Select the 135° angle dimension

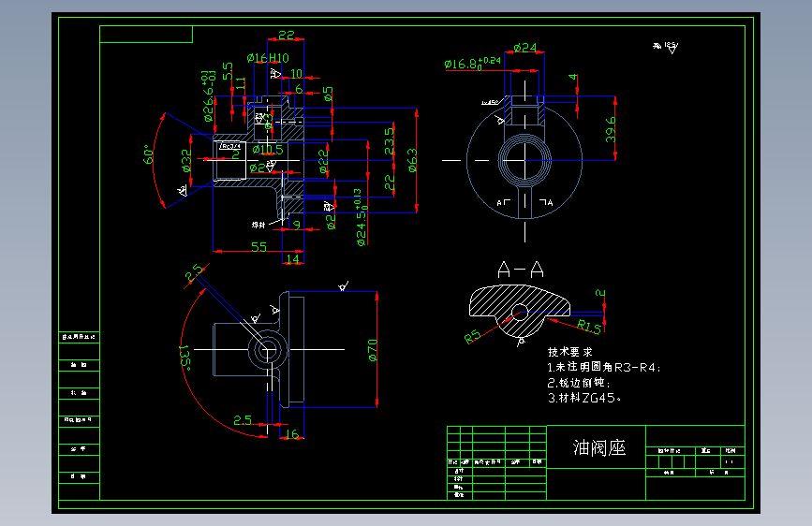185,358
